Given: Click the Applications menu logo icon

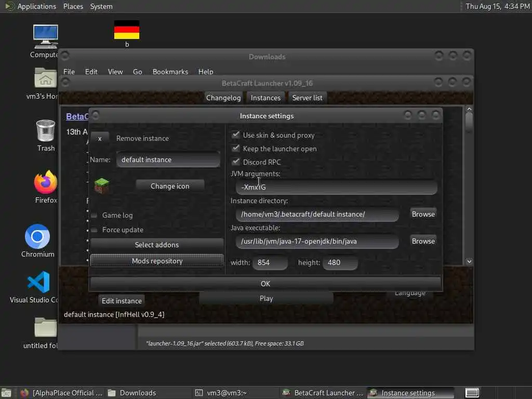Looking at the screenshot, I should [x=9, y=6].
